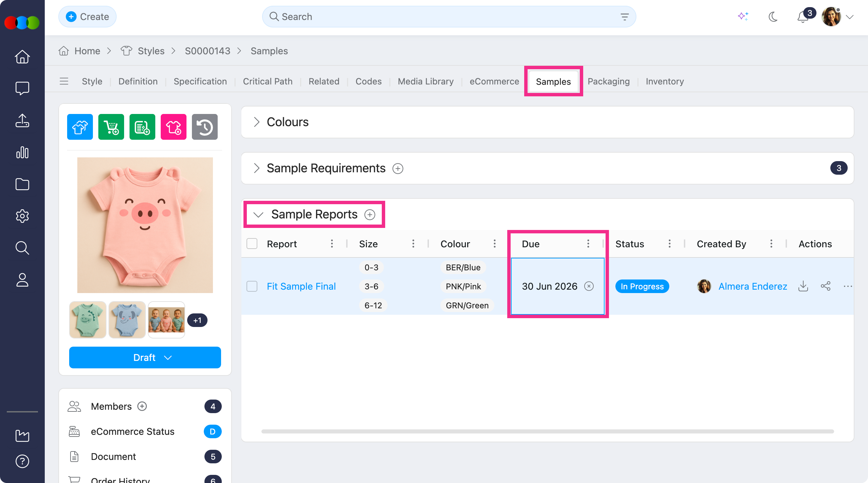Open Due column options menu
The image size is (868, 483).
pos(588,244)
